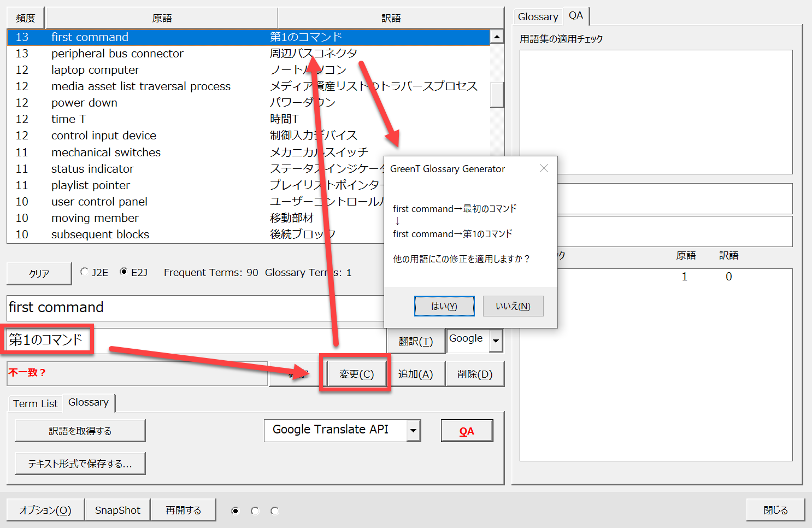The width and height of the screenshot is (812, 528).
Task: Close the GreenT Glossary Generator dialog
Action: (x=544, y=168)
